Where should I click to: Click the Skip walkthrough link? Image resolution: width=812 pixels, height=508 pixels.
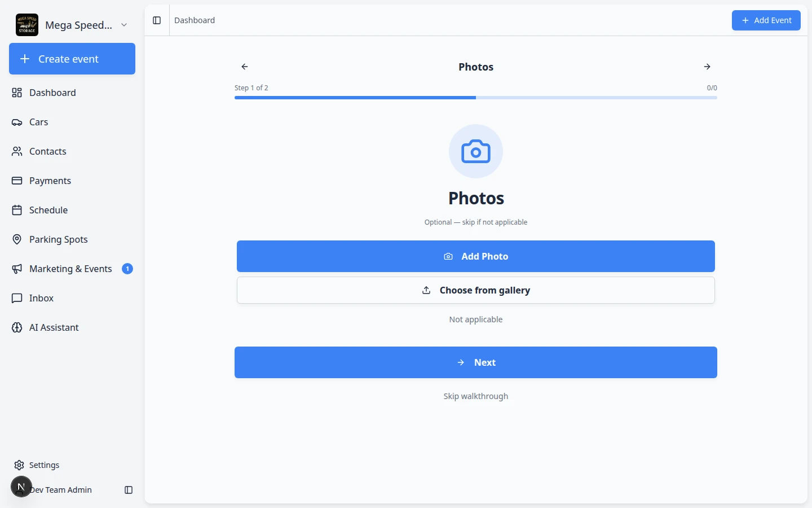476,396
